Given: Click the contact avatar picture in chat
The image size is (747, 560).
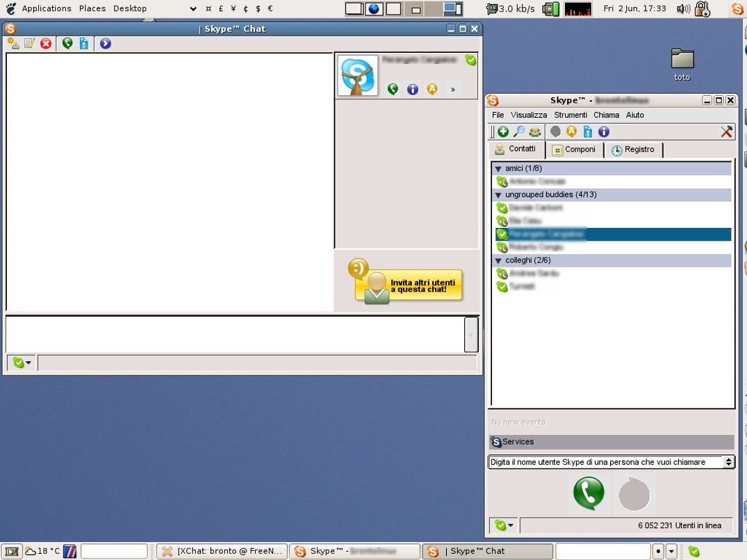Looking at the screenshot, I should point(358,76).
